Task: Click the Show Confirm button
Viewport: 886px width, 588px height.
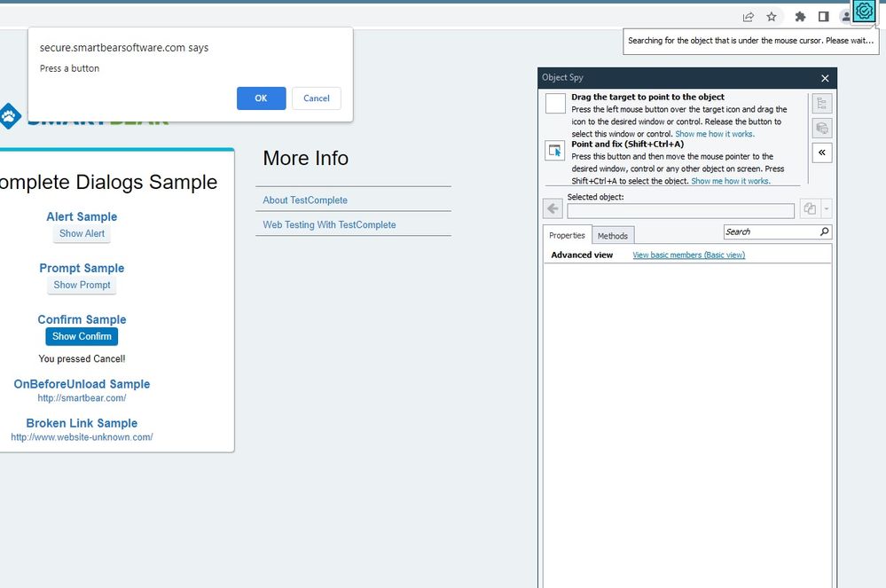Action: [82, 336]
